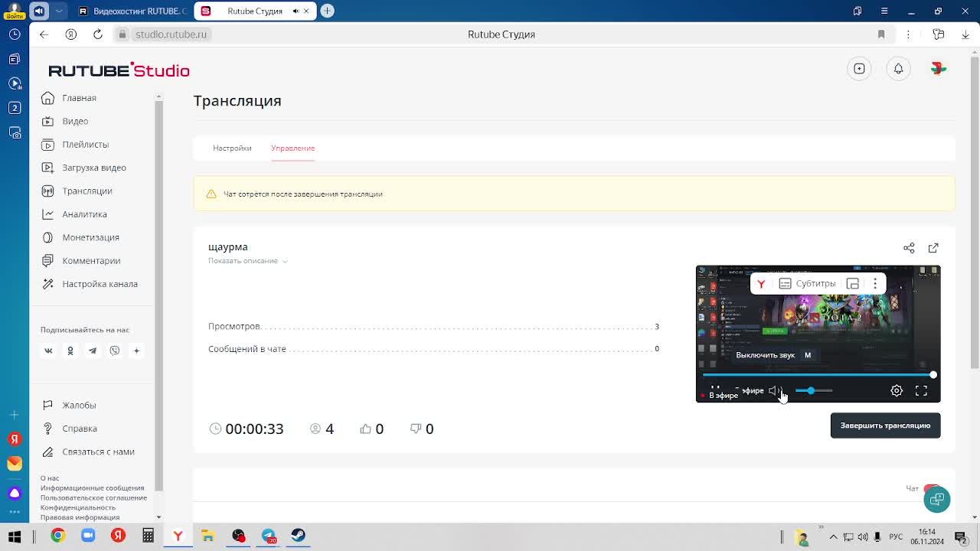980x551 pixels.
Task: Open Конфиденциальность footer link
Action: [78, 507]
